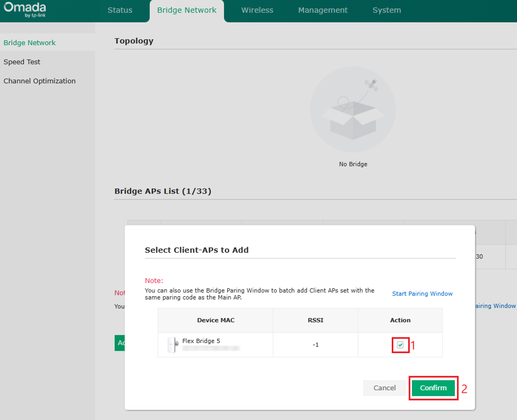
Task: Open Speed Test in the sidebar
Action: click(x=22, y=62)
